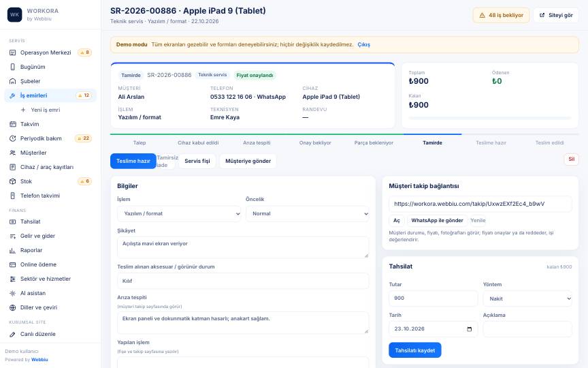Click the Bugünüm phone icon
Image resolution: width=588 pixels, height=368 pixels.
pyautogui.click(x=12, y=67)
